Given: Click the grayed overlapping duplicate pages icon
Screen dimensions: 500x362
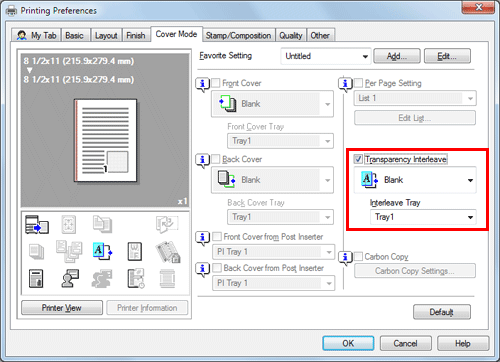Looking at the screenshot, I should point(102,224).
